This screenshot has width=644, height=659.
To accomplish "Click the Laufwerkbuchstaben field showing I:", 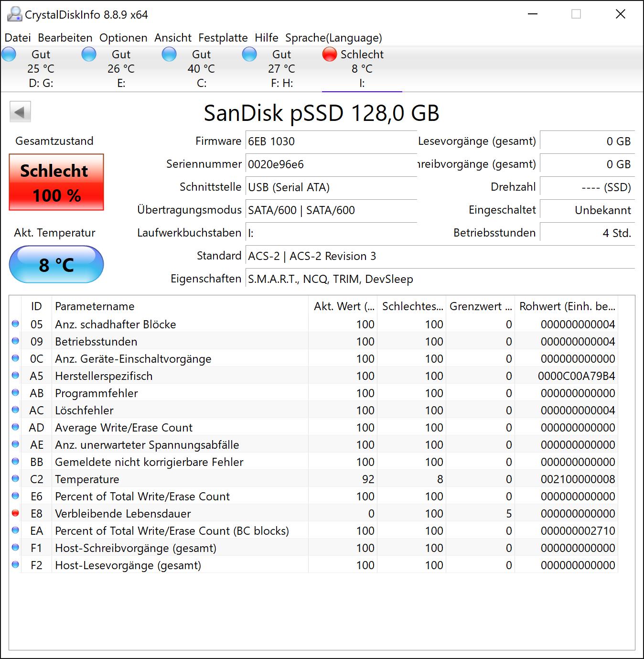I will point(331,233).
